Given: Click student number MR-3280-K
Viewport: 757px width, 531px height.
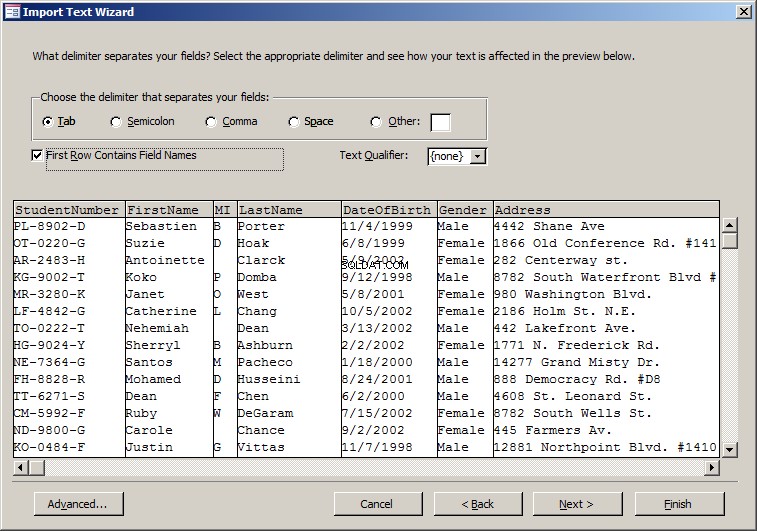Looking at the screenshot, I should pos(50,294).
